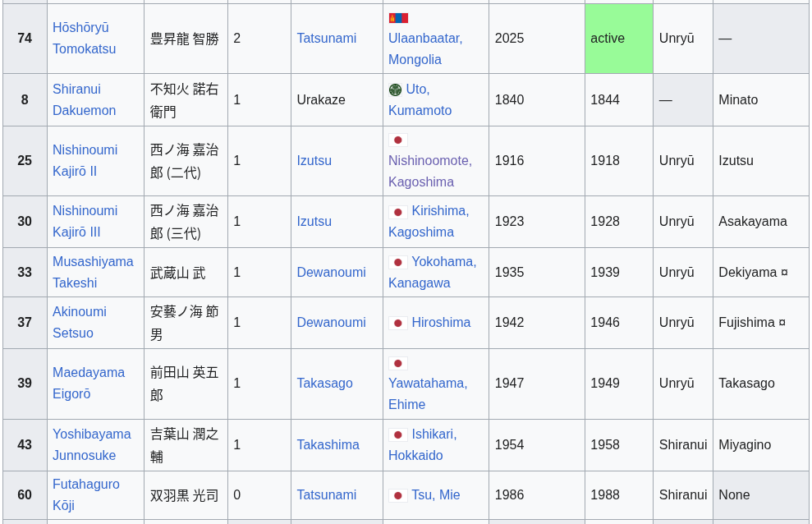Click the green "active" status cell
The image size is (812, 524).
coord(619,39)
